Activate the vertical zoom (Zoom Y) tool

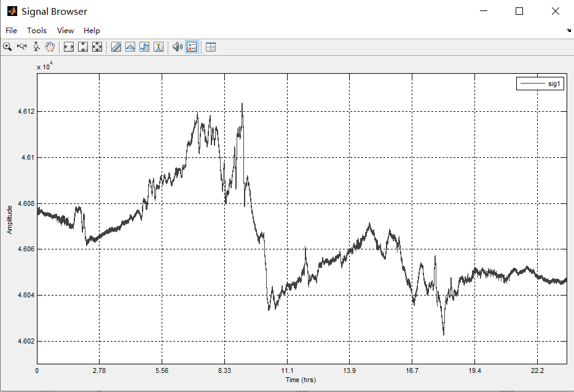pyautogui.click(x=36, y=47)
